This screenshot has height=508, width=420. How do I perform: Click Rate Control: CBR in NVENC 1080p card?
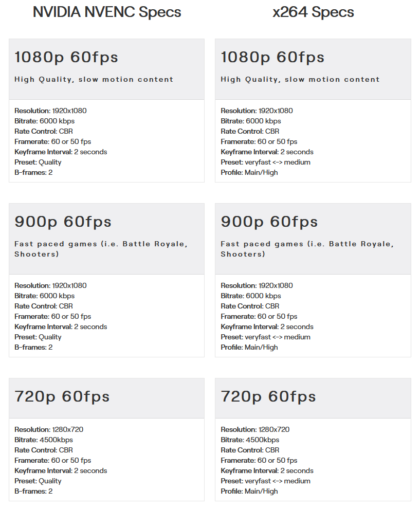(x=44, y=132)
